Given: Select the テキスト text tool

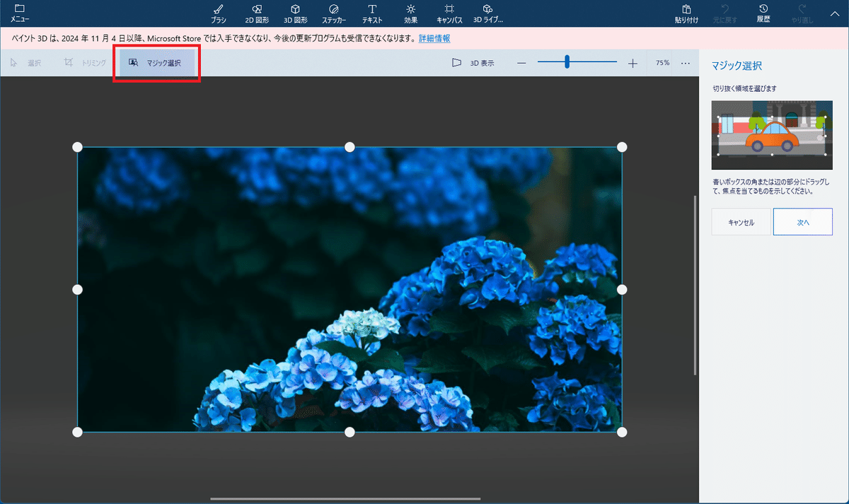Looking at the screenshot, I should point(372,13).
